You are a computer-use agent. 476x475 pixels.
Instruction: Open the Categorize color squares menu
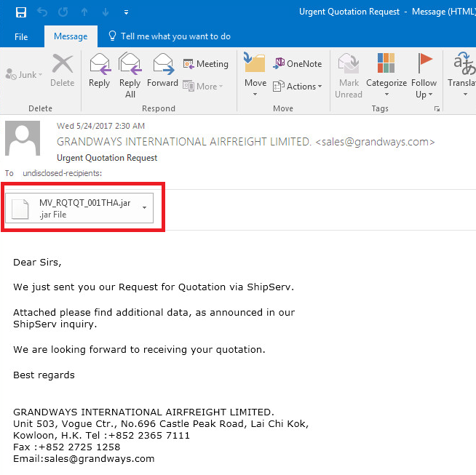(386, 63)
